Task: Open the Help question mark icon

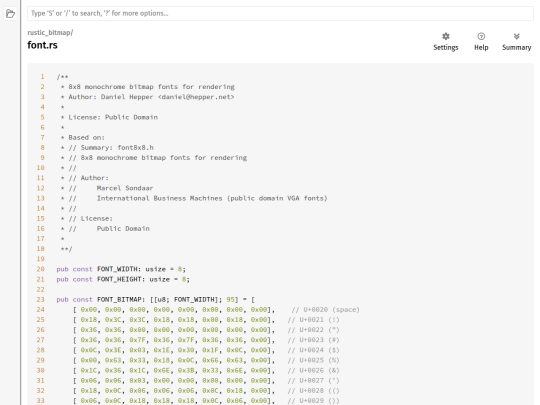Action: [x=481, y=36]
